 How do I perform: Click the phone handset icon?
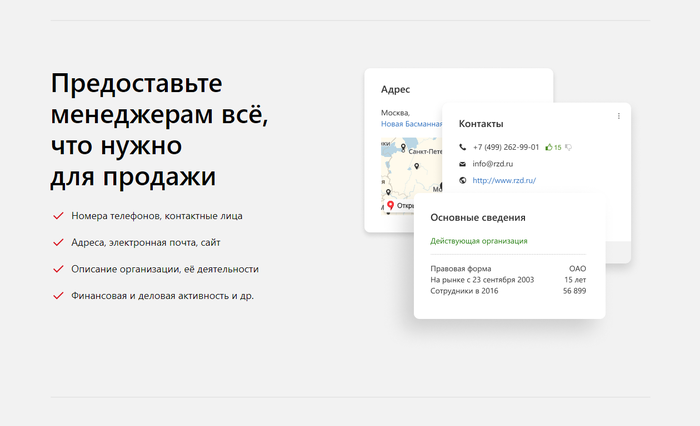tap(462, 147)
